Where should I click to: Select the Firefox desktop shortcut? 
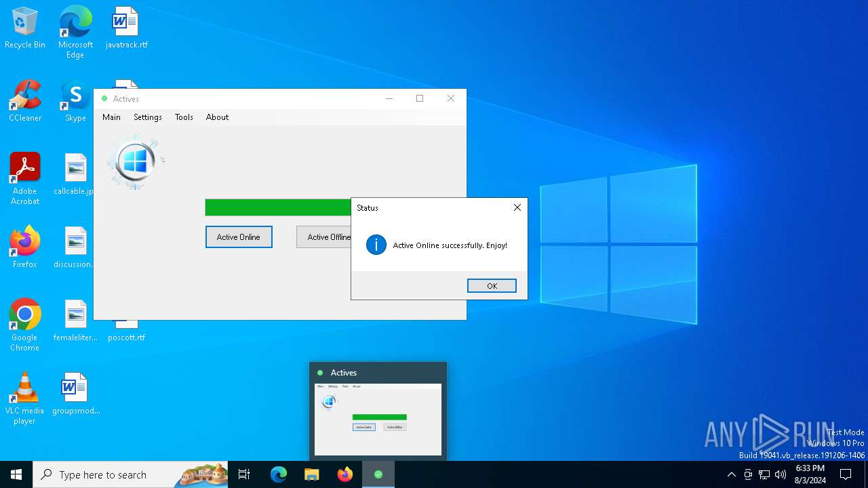pos(25,248)
